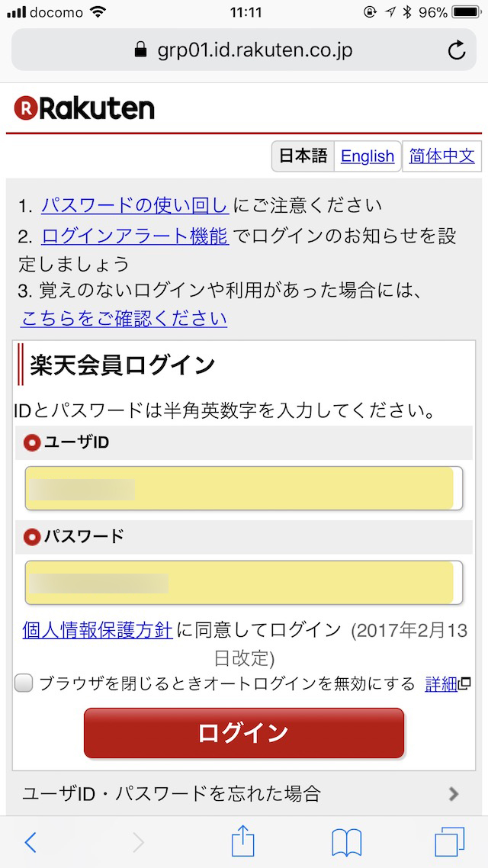Switch language to 简体中文
The image size is (488, 868).
[x=441, y=156]
